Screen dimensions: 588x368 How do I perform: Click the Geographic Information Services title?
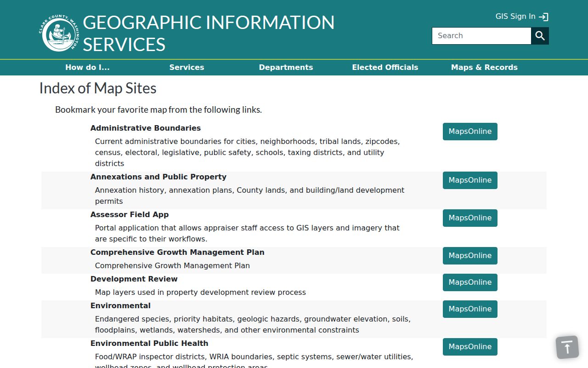pyautogui.click(x=209, y=34)
